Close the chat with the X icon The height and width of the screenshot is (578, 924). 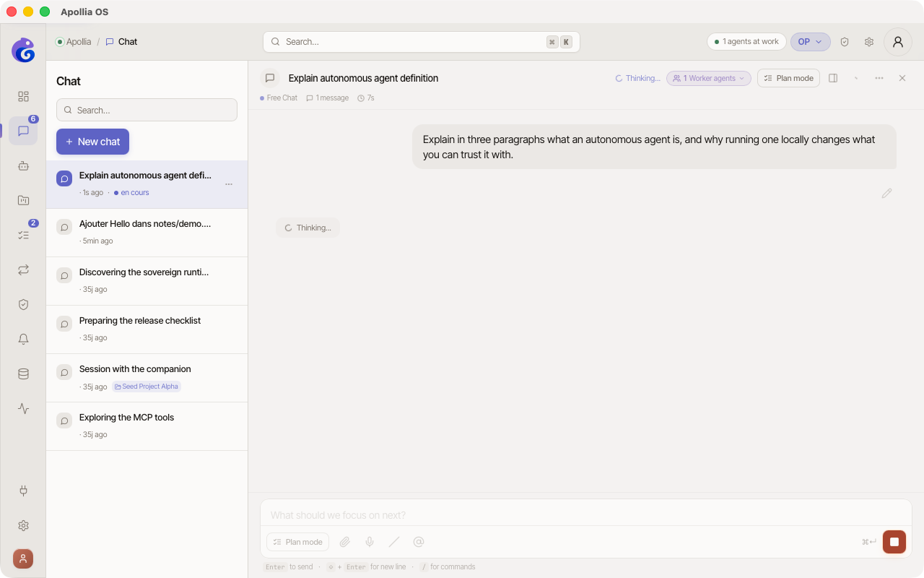click(x=902, y=78)
